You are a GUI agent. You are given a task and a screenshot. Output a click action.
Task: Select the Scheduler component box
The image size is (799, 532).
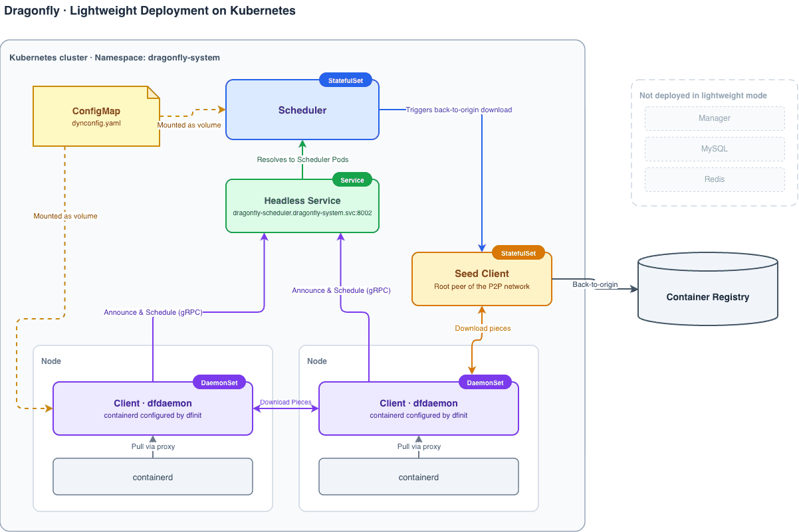302,110
